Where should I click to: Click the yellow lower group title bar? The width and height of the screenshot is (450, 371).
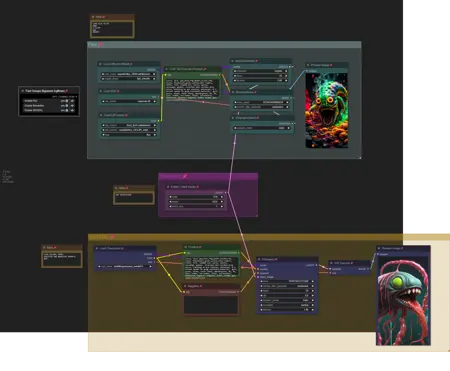(x=269, y=237)
